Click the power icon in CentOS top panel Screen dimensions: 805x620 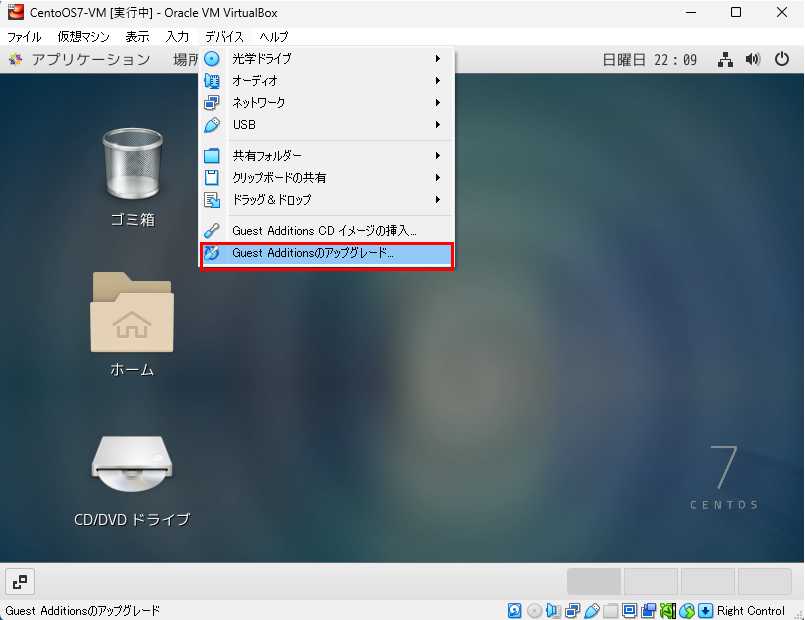[x=782, y=60]
